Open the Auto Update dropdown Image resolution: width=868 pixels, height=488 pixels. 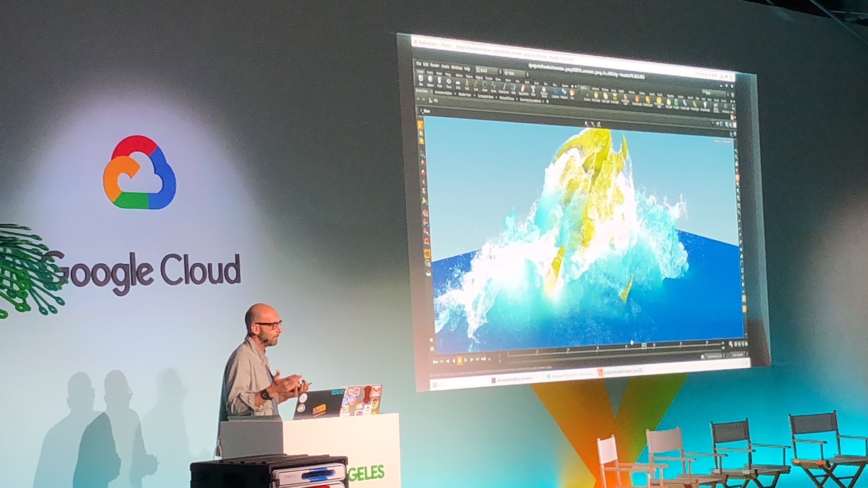coord(738,354)
